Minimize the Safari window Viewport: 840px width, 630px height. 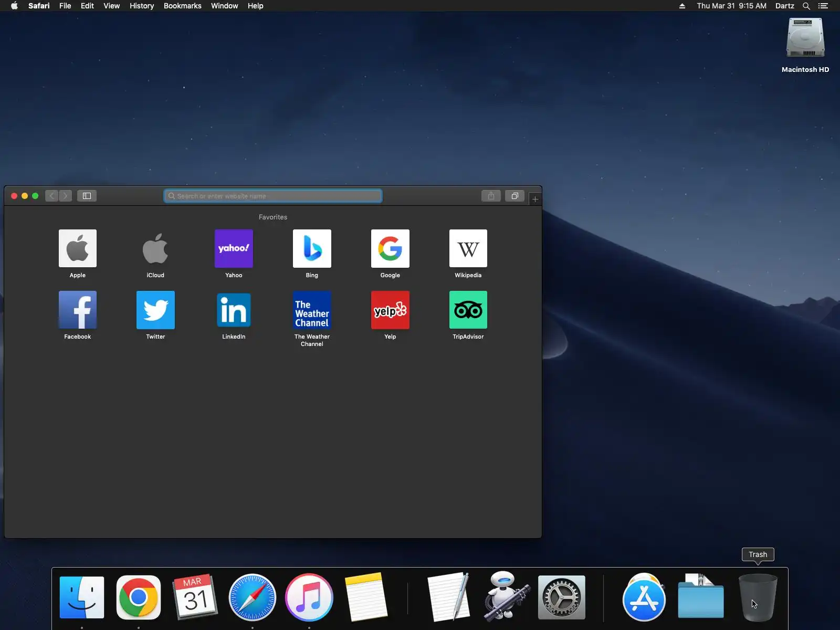(25, 196)
